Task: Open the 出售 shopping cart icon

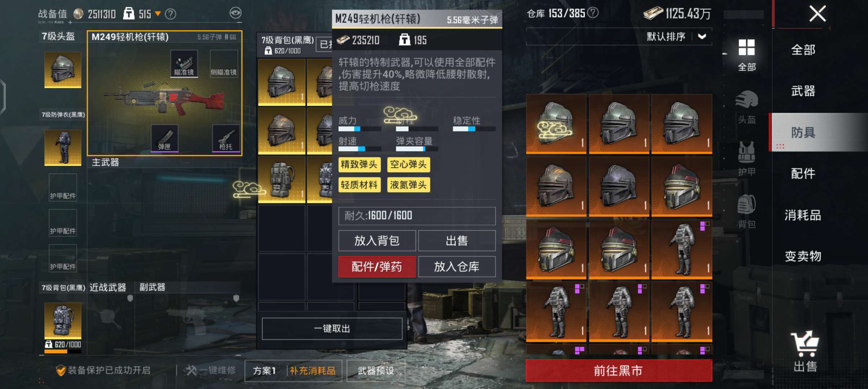Action: tap(805, 351)
